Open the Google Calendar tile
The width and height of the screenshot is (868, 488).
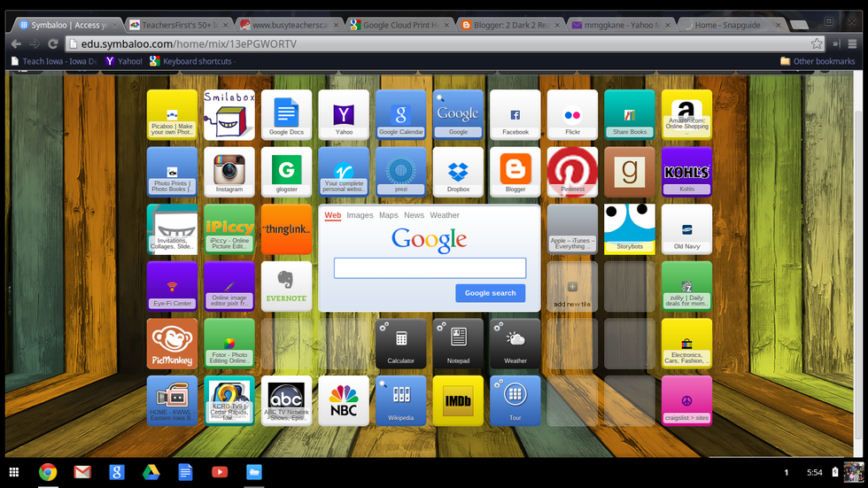coord(400,114)
